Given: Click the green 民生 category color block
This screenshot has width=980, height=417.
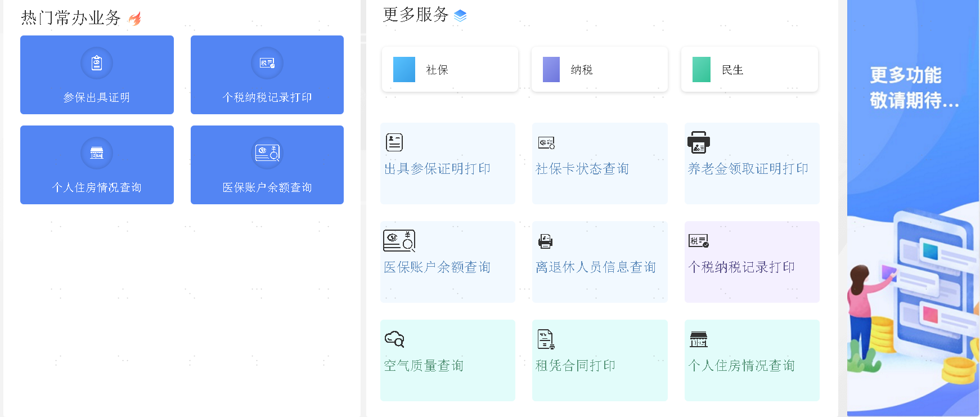Looking at the screenshot, I should (702, 70).
